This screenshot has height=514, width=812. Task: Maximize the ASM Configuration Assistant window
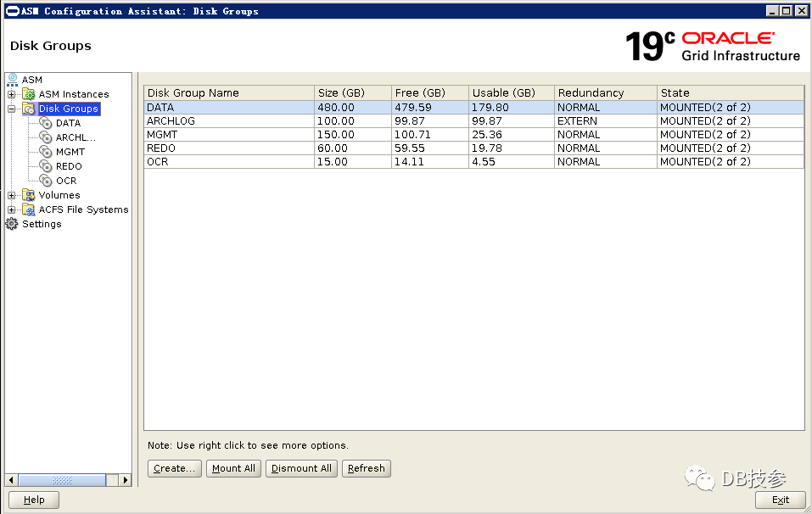click(786, 11)
